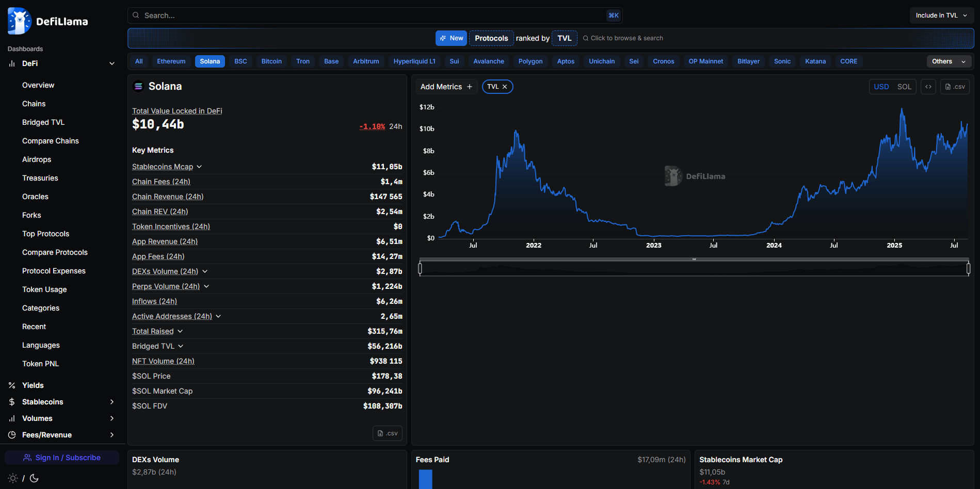Viewport: 980px width, 489px height.
Task: Expand the Stablecoins Mcap metric row
Action: point(199,167)
